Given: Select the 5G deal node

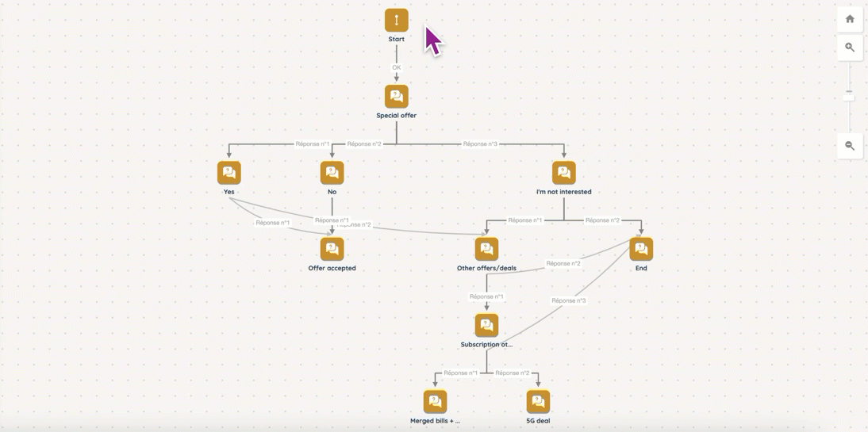Looking at the screenshot, I should click(538, 402).
